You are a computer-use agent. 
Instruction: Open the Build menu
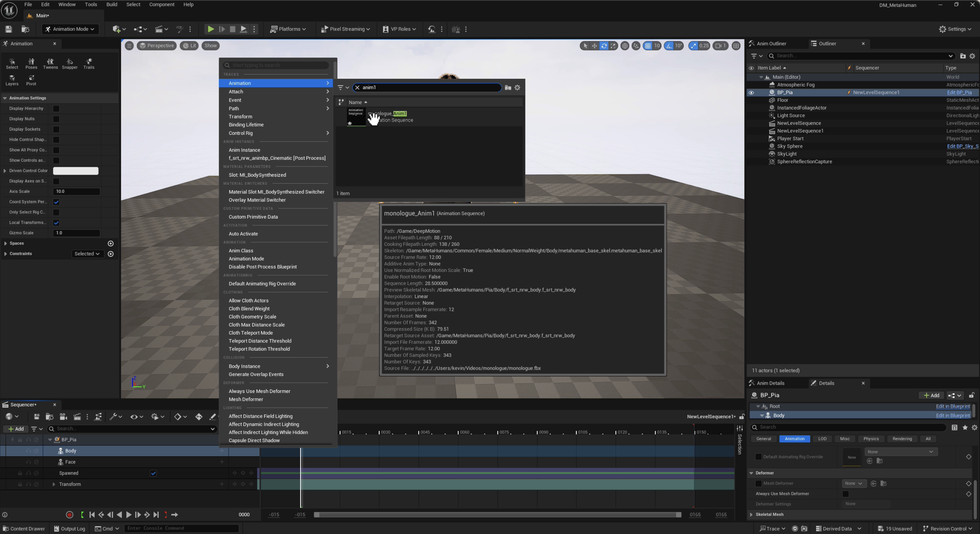pyautogui.click(x=111, y=5)
